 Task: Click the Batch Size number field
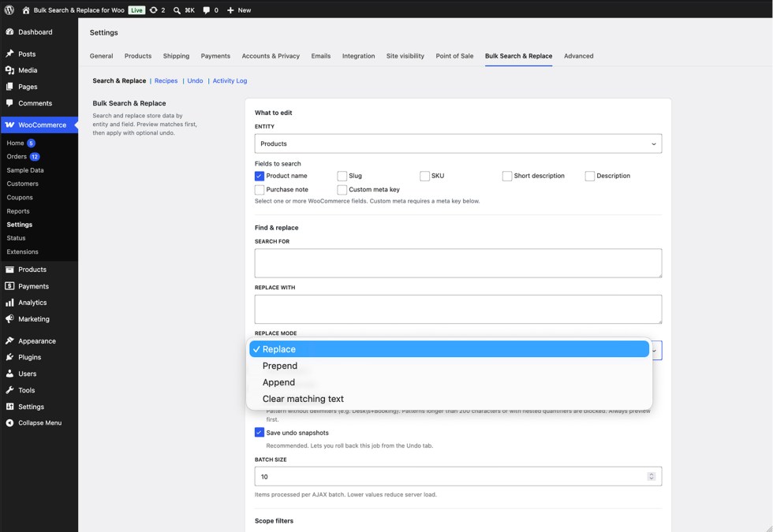[x=458, y=476]
